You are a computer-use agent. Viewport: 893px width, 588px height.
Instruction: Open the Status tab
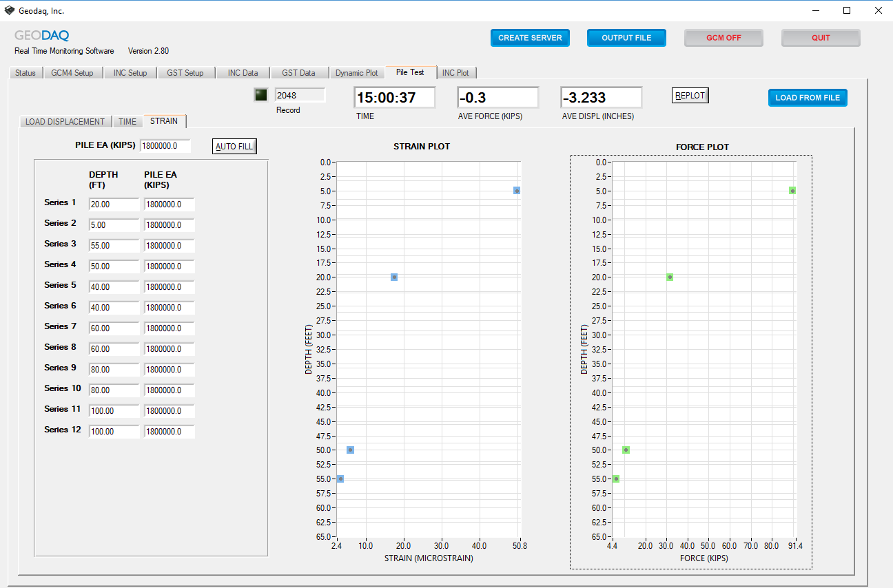pos(25,73)
